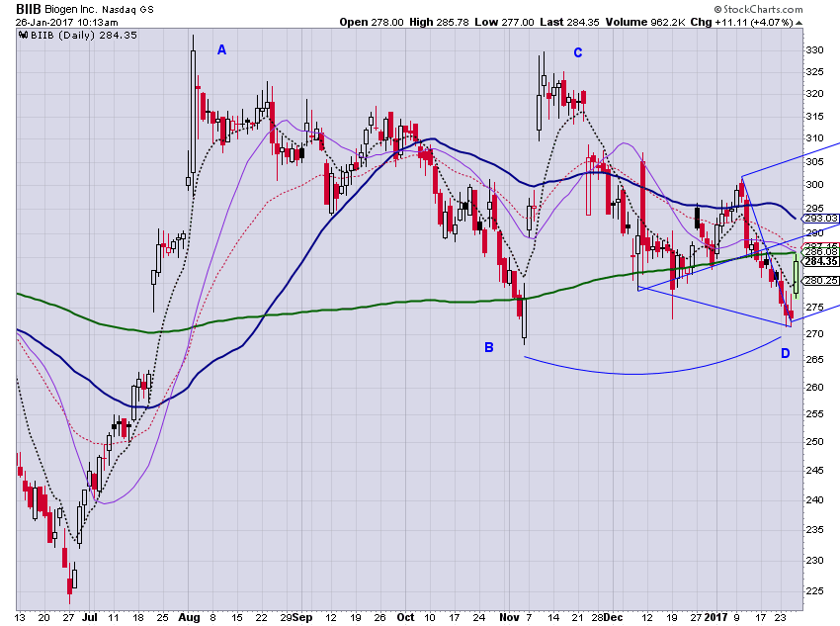Viewport: 840px width, 626px height.
Task: Select the Biogen Inc. company name
Action: click(x=71, y=10)
